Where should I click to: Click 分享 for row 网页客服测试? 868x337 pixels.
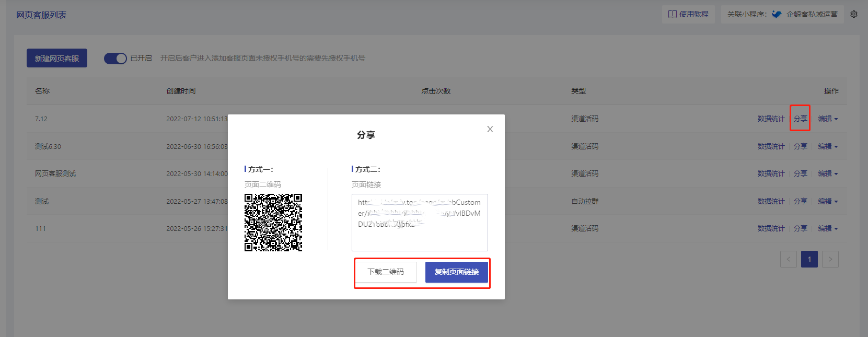(x=801, y=173)
